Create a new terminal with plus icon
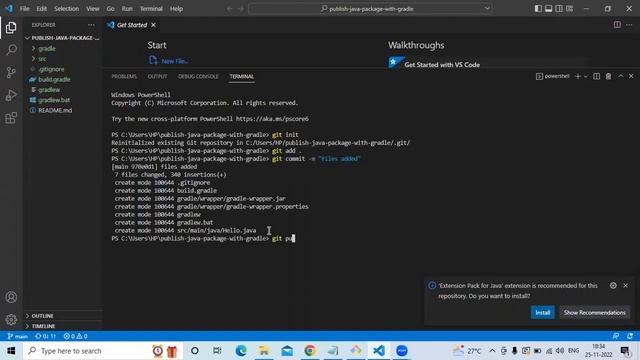This screenshot has height=360, width=640. click(x=578, y=76)
